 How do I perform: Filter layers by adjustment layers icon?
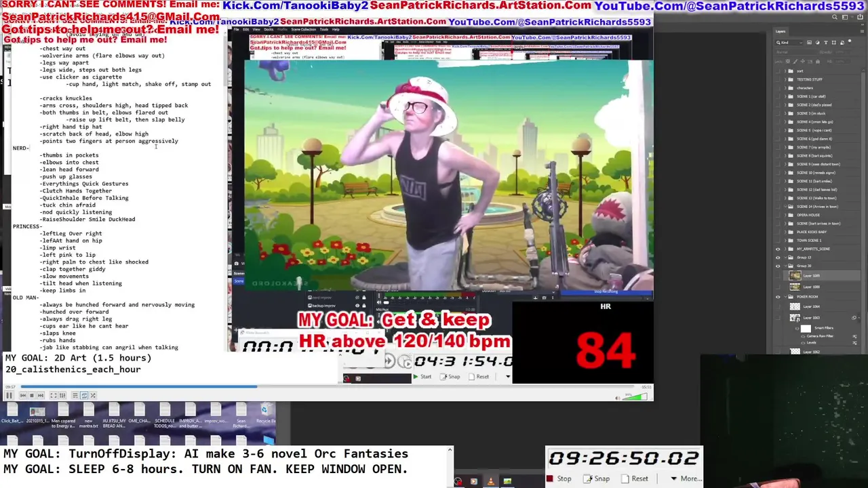coord(818,43)
